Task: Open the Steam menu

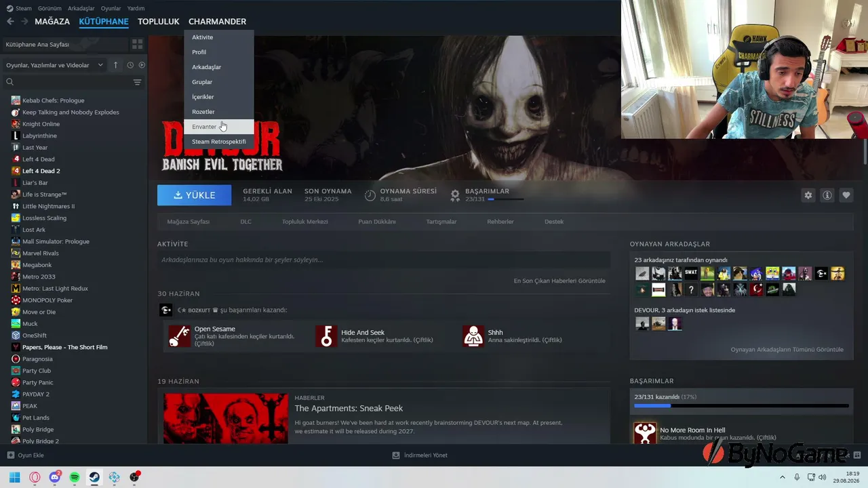Action: [19, 8]
